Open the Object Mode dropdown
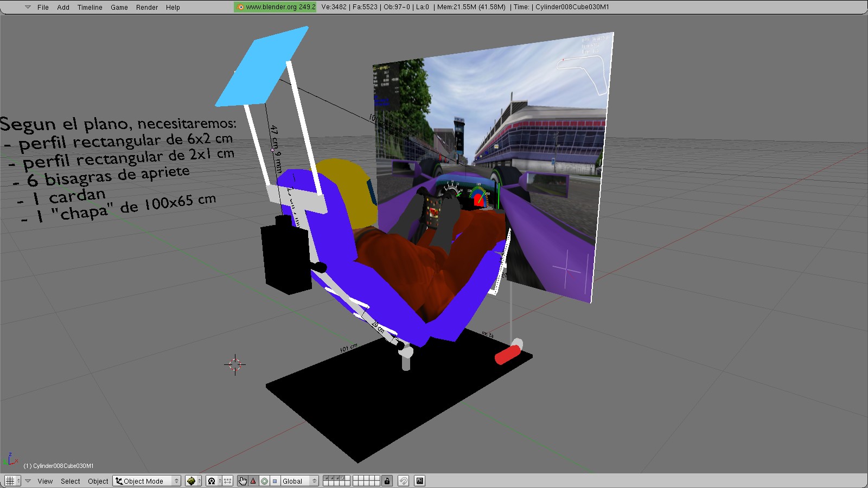 click(x=146, y=481)
